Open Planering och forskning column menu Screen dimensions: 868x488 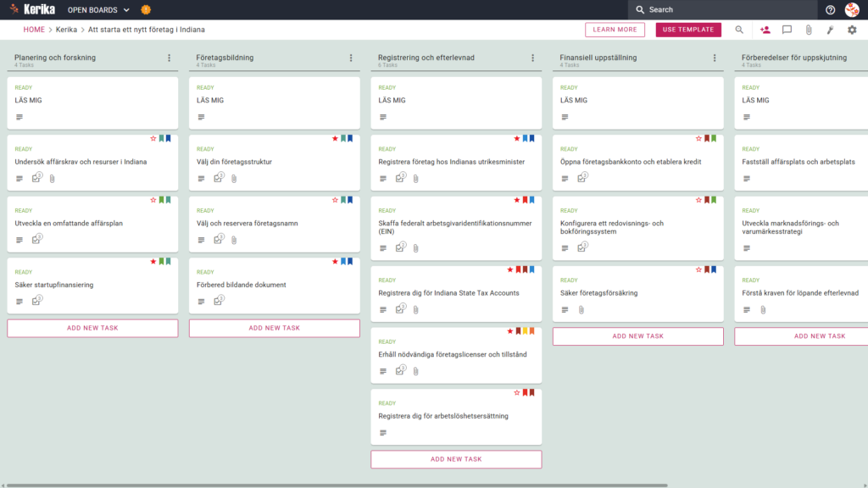(x=170, y=58)
